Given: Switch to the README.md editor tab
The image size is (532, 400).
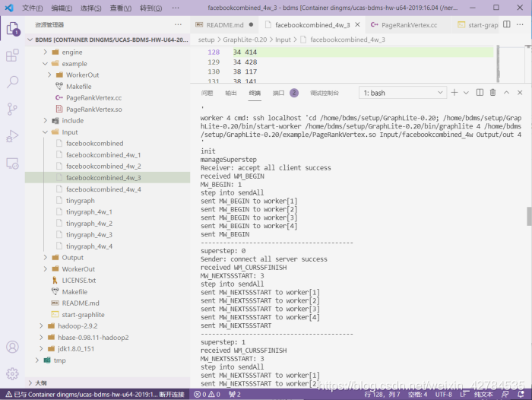Looking at the screenshot, I should (224, 25).
